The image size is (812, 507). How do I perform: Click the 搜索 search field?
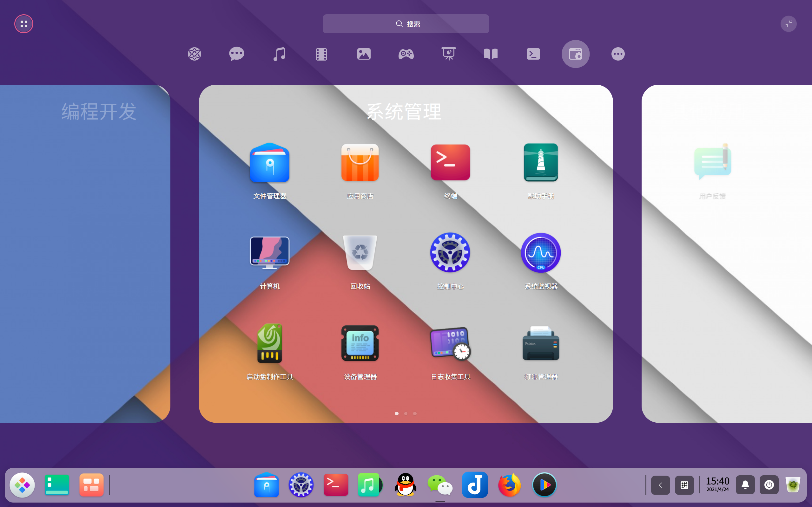tap(406, 24)
